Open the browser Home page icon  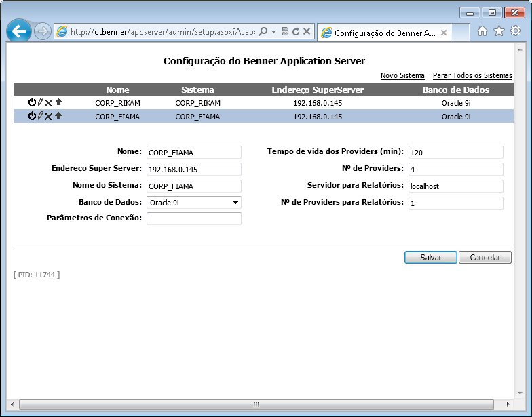pos(482,31)
